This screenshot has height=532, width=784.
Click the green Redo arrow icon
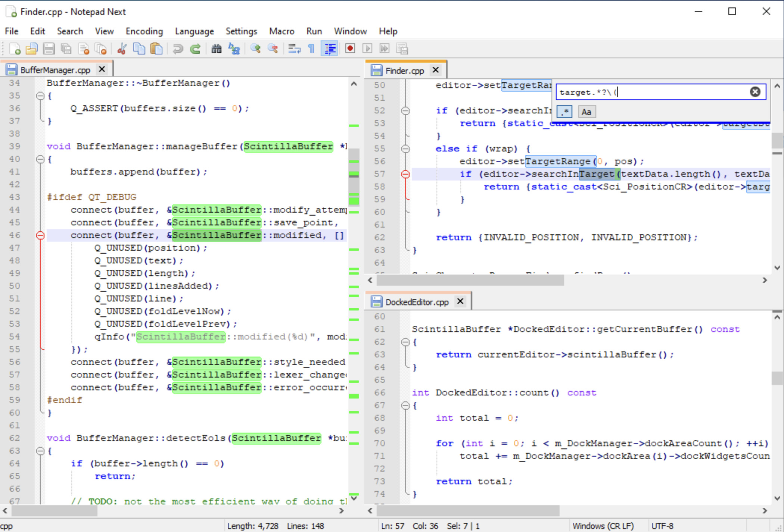(195, 49)
